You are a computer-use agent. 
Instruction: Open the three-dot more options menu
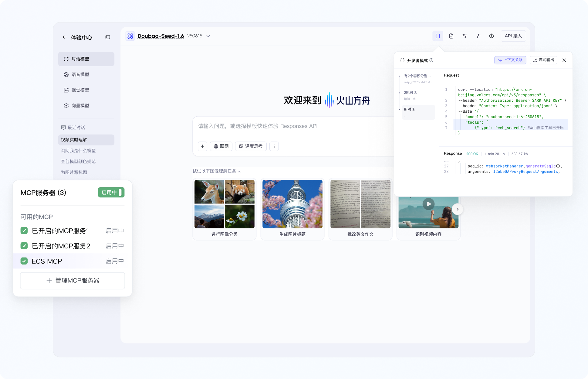[x=274, y=146]
